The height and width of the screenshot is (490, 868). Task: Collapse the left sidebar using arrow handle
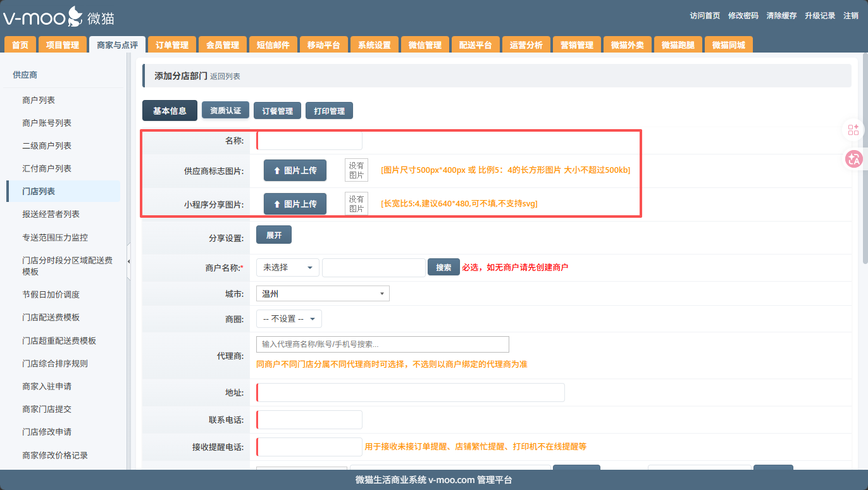point(129,261)
